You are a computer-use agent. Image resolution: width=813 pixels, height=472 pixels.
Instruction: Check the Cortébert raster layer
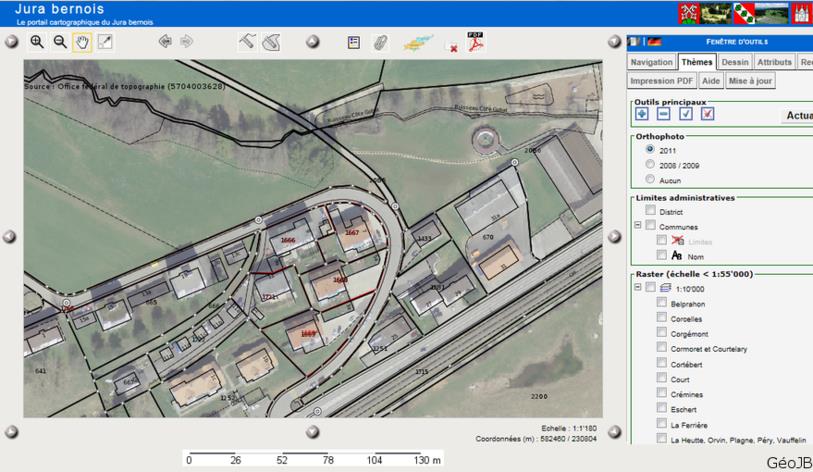click(x=661, y=363)
